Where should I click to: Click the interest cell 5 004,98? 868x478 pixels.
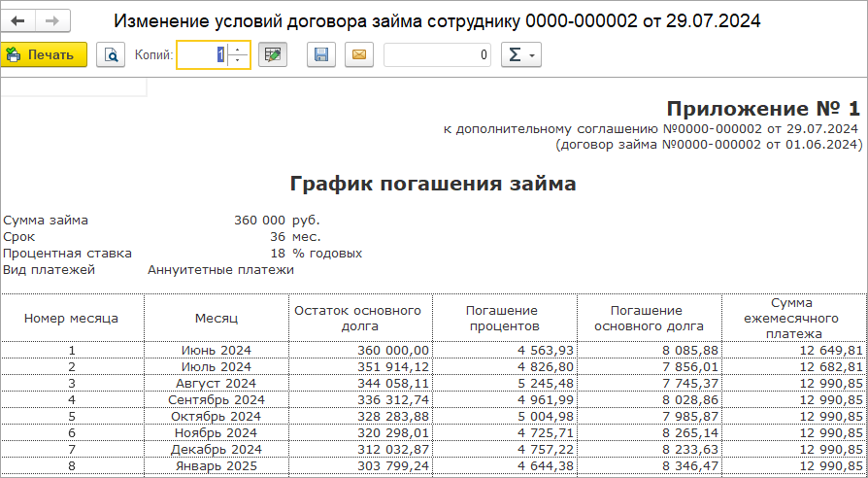click(505, 416)
